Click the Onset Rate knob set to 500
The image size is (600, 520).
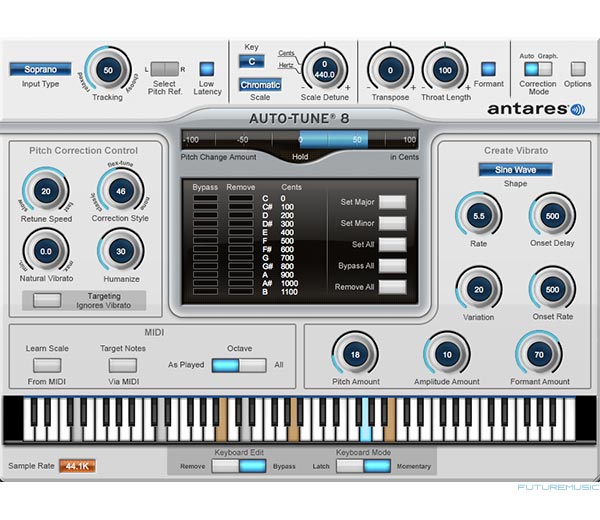point(553,289)
